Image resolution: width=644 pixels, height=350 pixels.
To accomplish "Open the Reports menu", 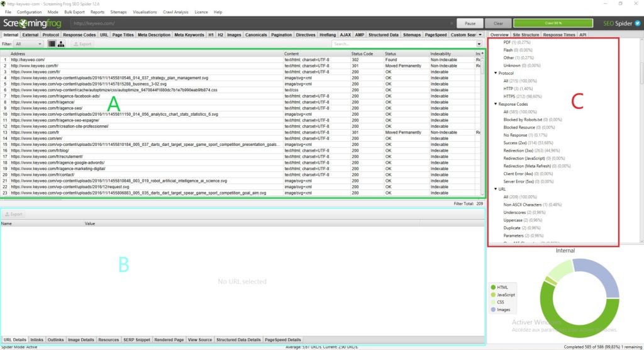I will (x=97, y=12).
